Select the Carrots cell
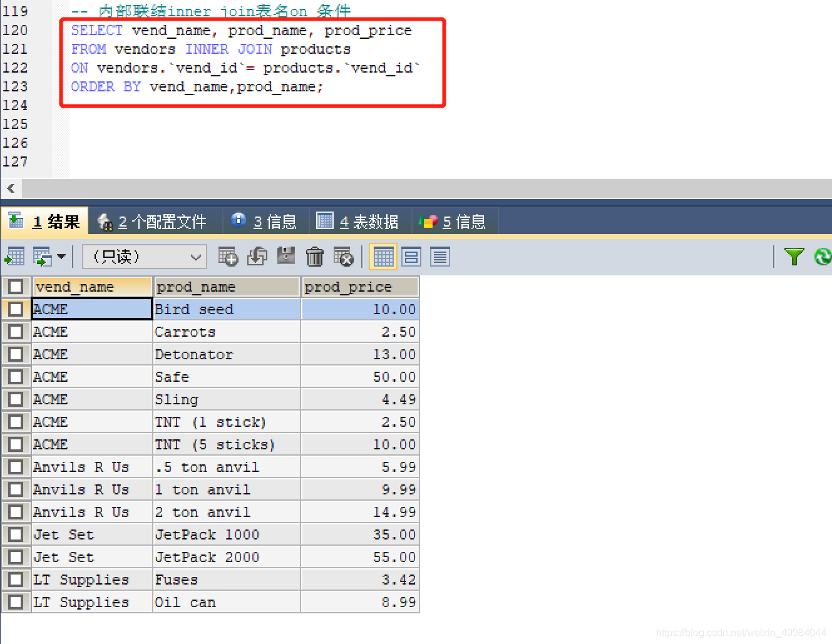The width and height of the screenshot is (832, 644). click(227, 332)
